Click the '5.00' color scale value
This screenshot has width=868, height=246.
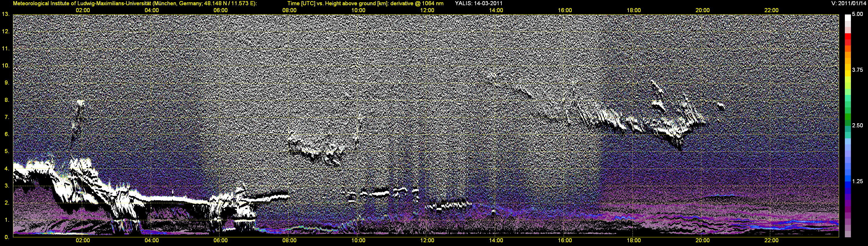point(858,14)
